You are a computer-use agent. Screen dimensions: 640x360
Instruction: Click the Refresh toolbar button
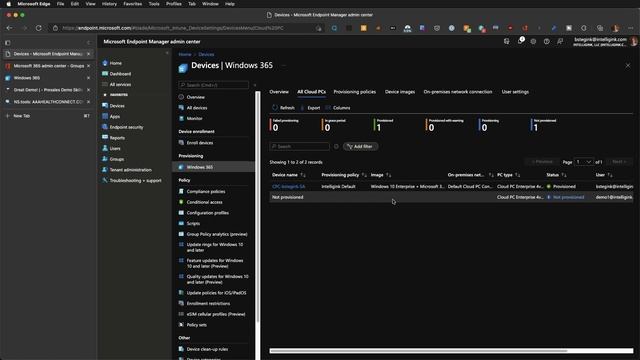(x=283, y=108)
